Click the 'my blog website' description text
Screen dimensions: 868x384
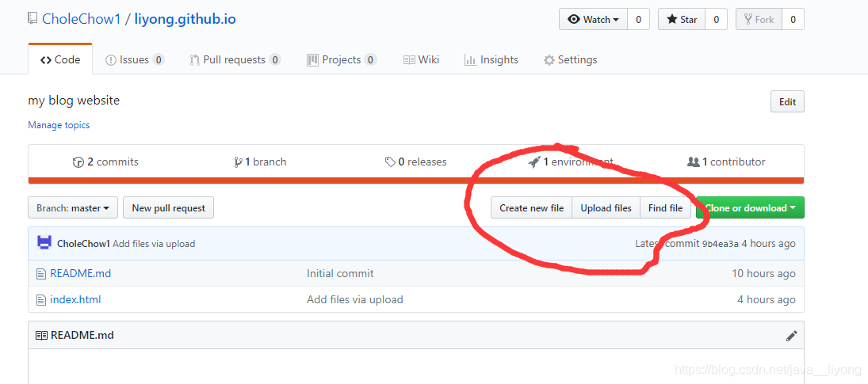(x=74, y=101)
